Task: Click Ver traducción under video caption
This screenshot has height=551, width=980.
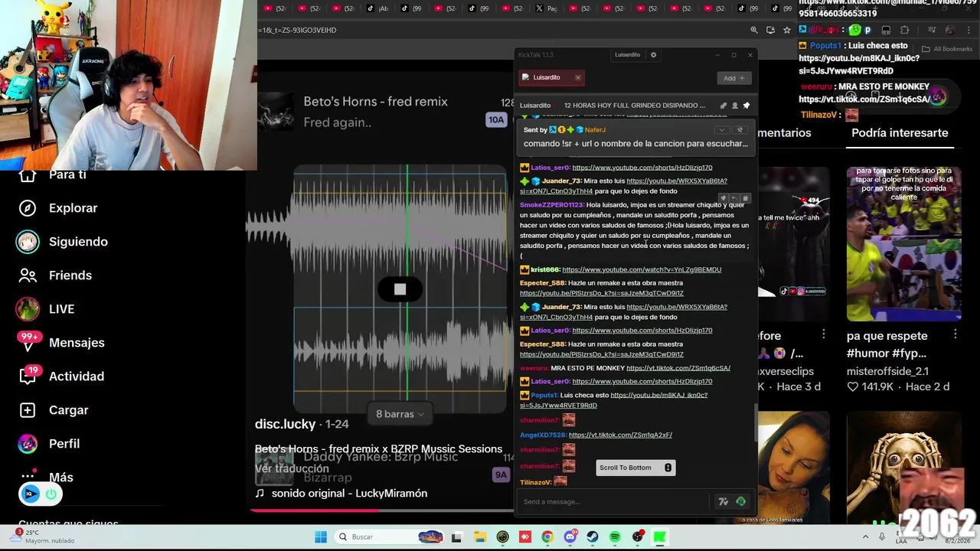Action: coord(292,468)
